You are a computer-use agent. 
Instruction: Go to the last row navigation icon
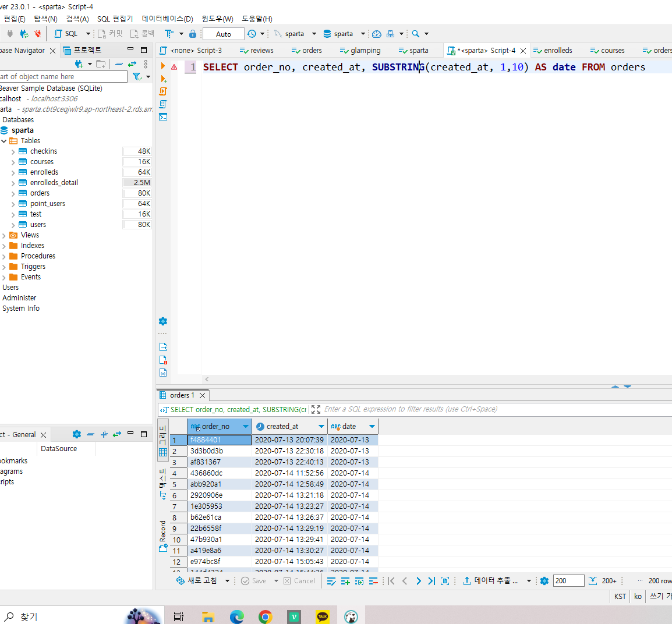tap(432, 581)
